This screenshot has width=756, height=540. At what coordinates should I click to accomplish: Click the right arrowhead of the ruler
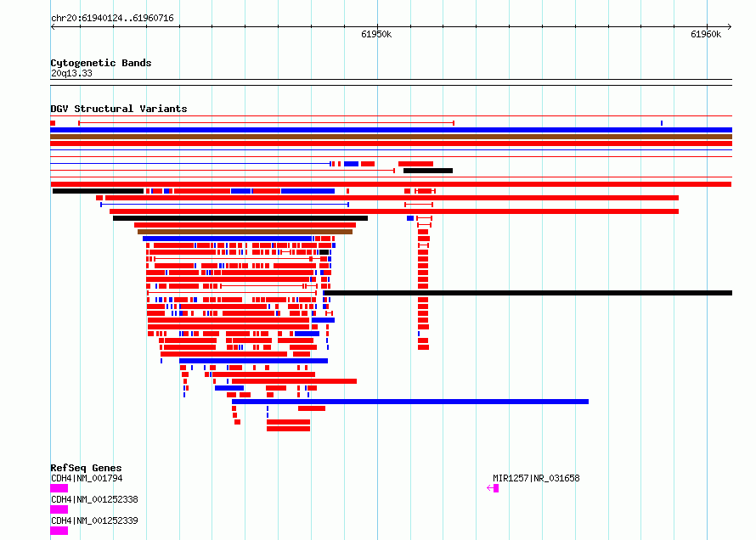pyautogui.click(x=730, y=27)
